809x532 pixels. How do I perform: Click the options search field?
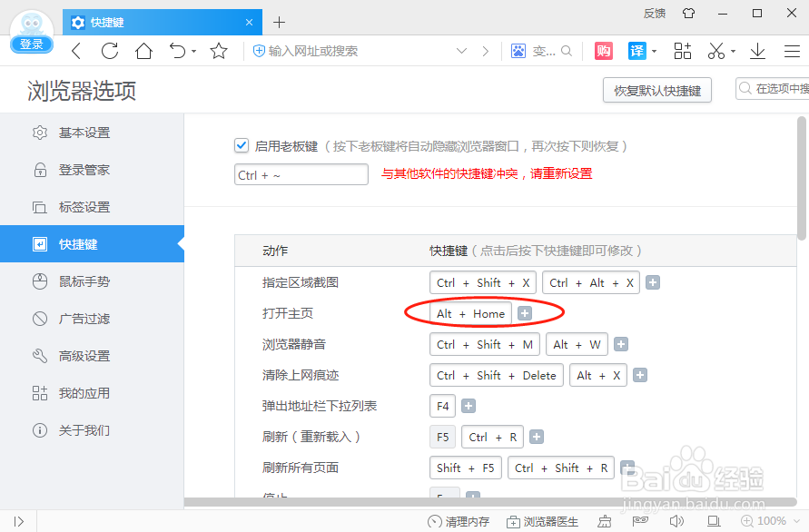pyautogui.click(x=773, y=89)
